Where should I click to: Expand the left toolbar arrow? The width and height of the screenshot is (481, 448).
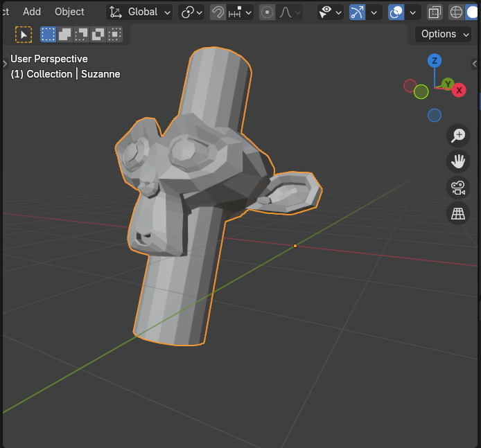coord(5,64)
